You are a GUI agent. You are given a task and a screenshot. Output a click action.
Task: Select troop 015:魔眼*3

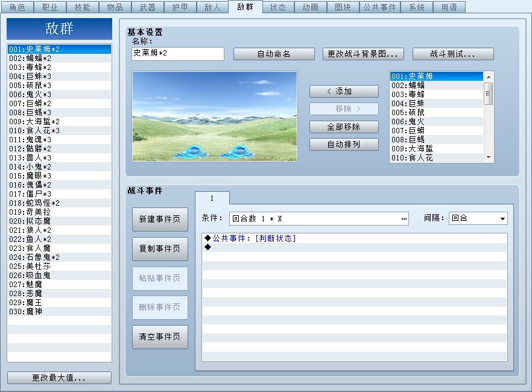(59, 175)
